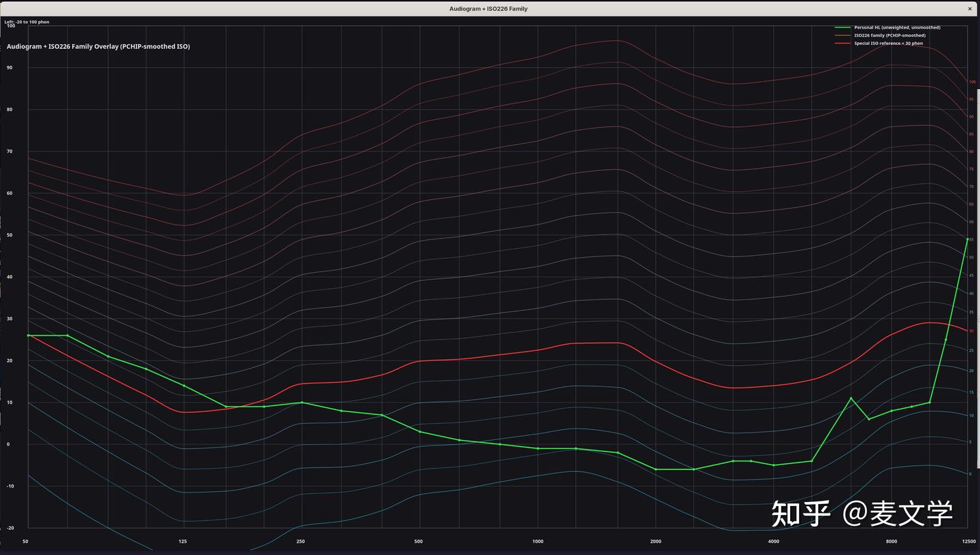The image size is (980, 555).
Task: Select 'Personal HL (unweighted, unsmoothed)' legend label
Action: coord(897,28)
